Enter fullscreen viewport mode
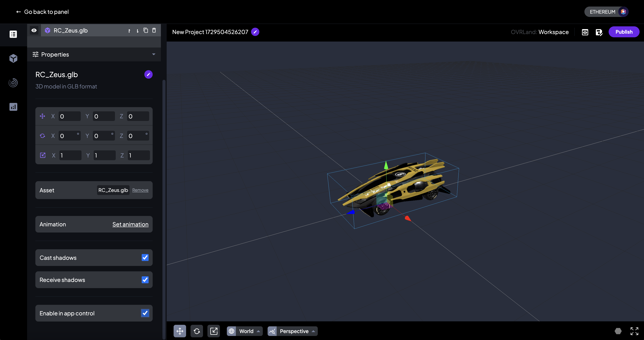The height and width of the screenshot is (340, 644). pos(634,331)
